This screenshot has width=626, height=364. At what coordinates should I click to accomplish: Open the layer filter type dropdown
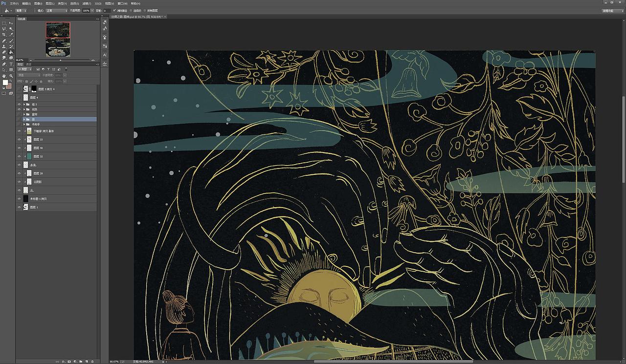point(24,69)
